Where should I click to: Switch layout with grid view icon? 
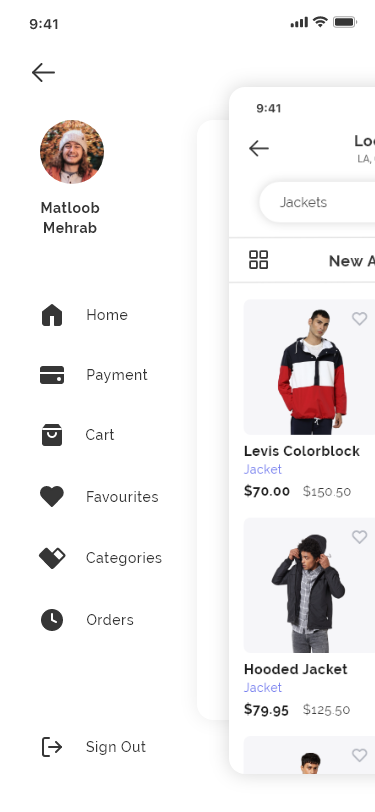tap(258, 260)
